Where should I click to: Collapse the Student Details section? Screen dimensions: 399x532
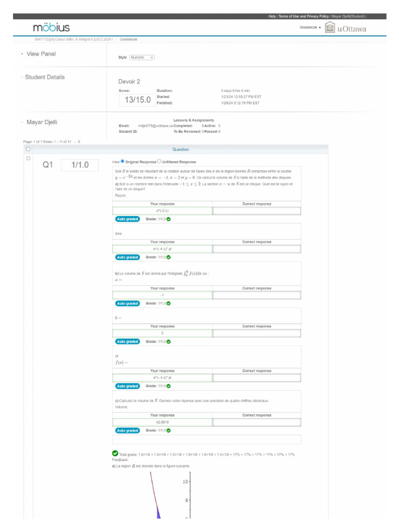22,77
